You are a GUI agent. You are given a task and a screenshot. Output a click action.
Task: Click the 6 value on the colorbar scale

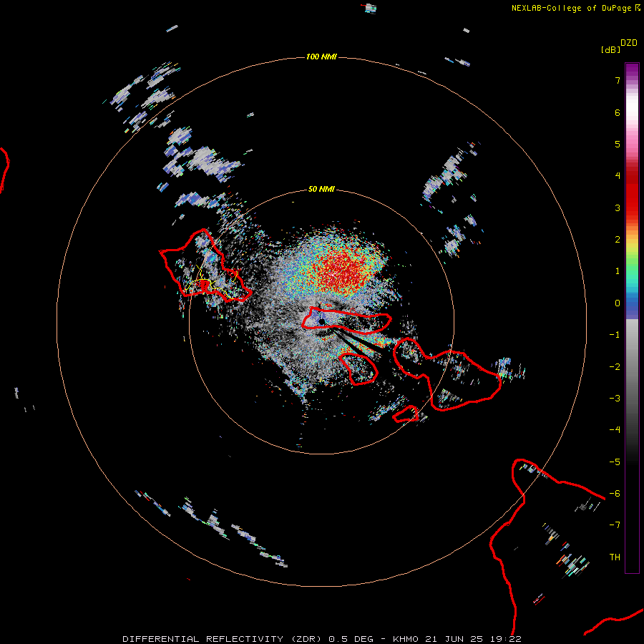pyautogui.click(x=618, y=112)
